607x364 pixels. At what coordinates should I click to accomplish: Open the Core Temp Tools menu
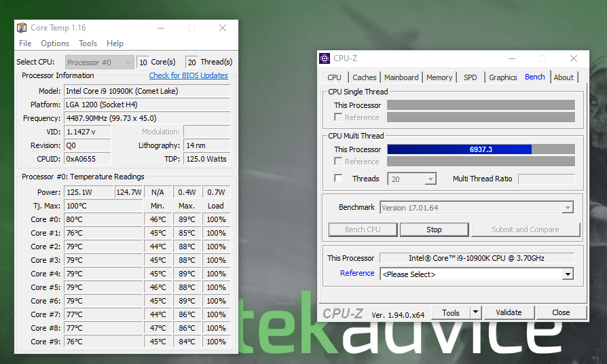coord(88,43)
